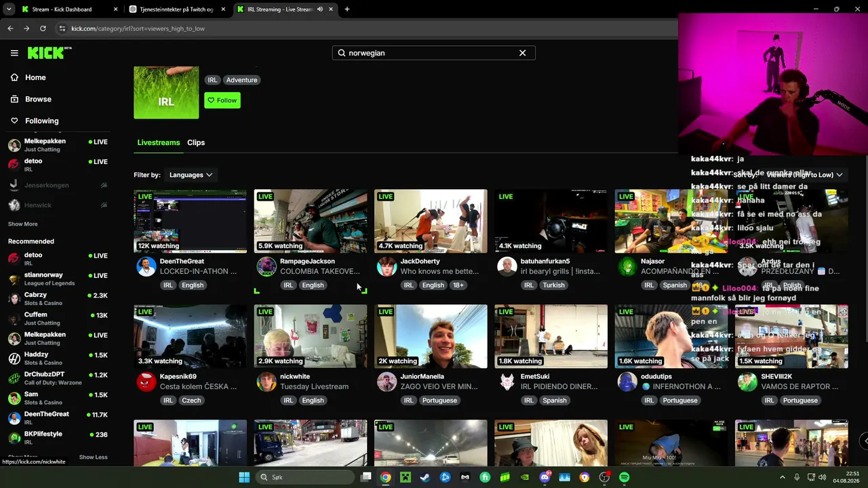868x488 pixels.
Task: Open nickwhite's channel avatar
Action: tap(267, 382)
